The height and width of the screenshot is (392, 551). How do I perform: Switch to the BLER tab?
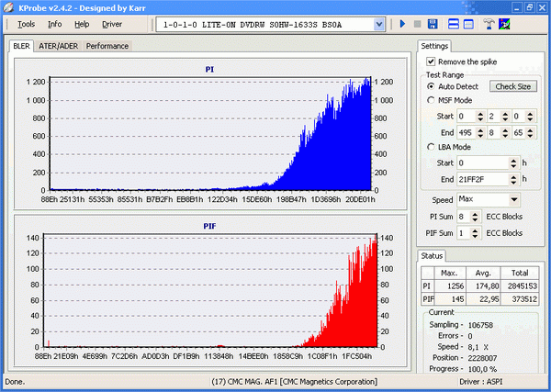point(21,46)
